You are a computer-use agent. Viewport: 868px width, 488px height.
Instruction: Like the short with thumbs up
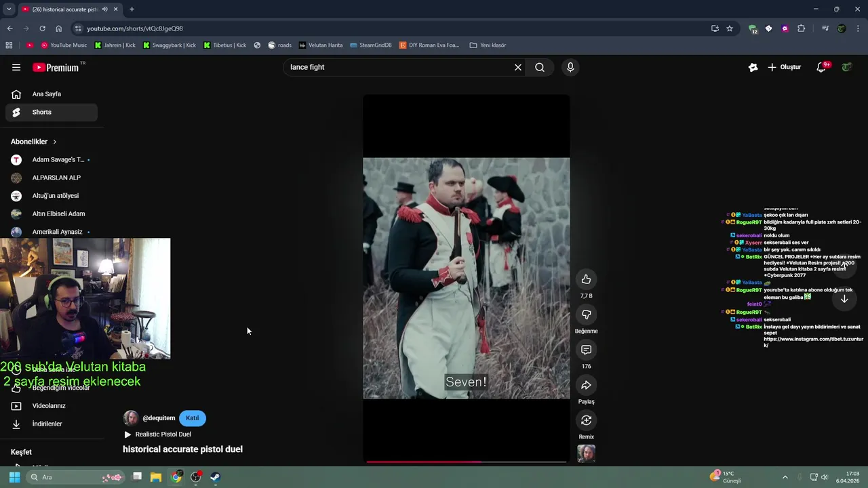click(x=586, y=279)
